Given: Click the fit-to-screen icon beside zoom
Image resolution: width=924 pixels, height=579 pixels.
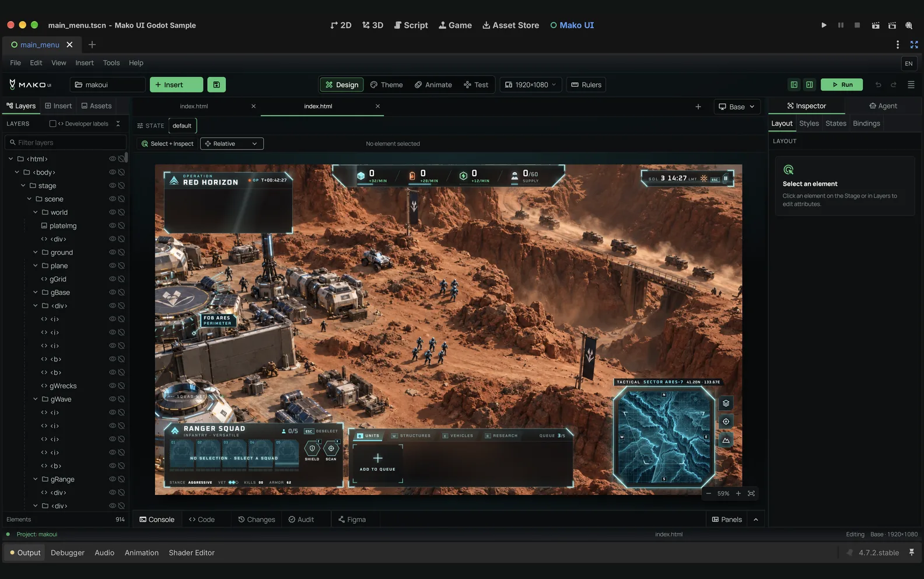Looking at the screenshot, I should [x=751, y=493].
